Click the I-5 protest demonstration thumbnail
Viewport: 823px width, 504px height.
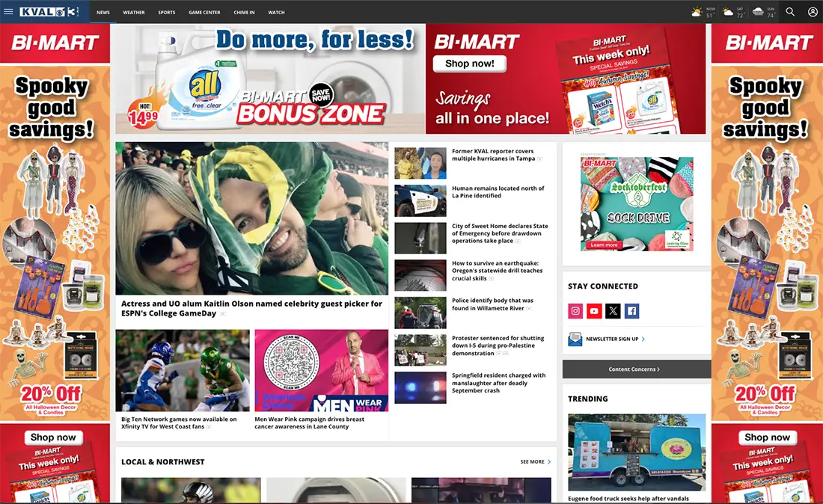[x=420, y=351]
